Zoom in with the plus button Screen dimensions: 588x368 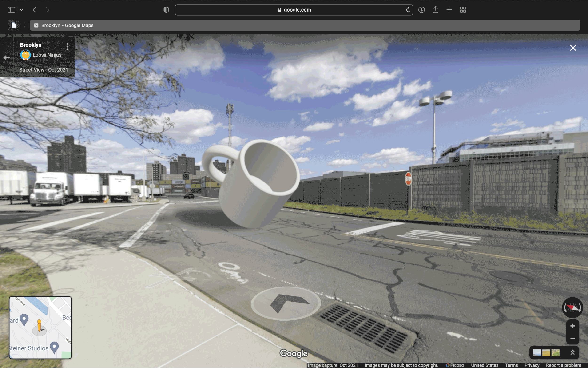point(572,326)
